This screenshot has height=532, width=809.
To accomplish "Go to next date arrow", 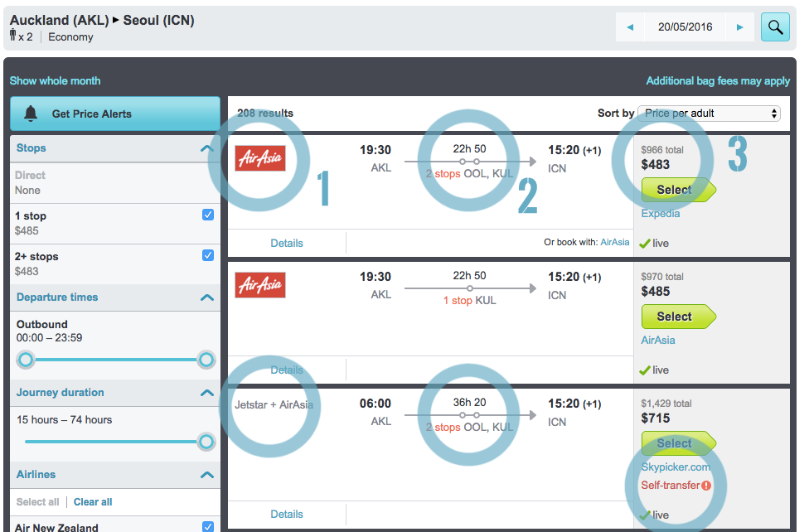I will coord(740,27).
